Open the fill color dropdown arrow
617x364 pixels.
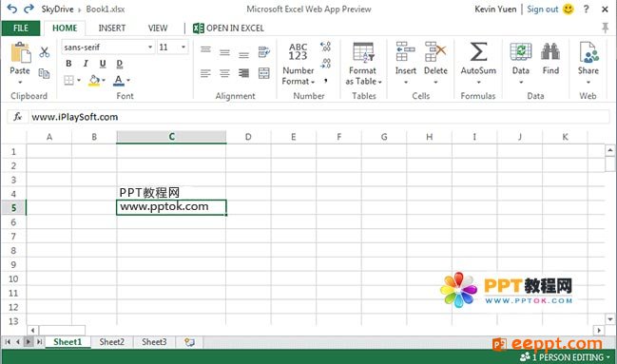[x=104, y=80]
